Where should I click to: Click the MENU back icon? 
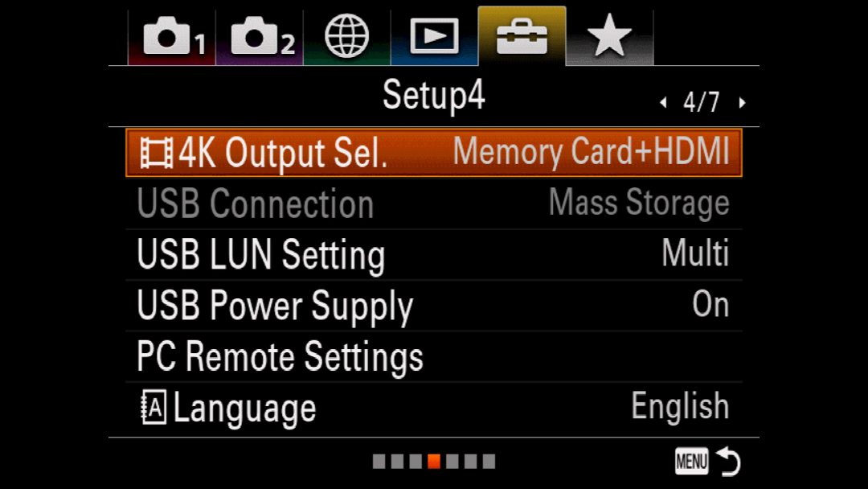tap(707, 462)
